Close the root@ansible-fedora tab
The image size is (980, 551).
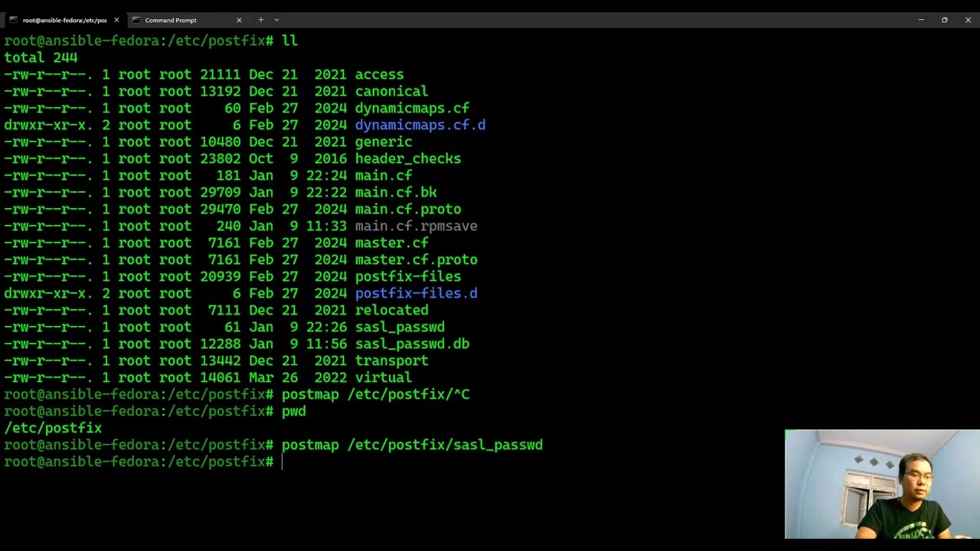coord(116,20)
